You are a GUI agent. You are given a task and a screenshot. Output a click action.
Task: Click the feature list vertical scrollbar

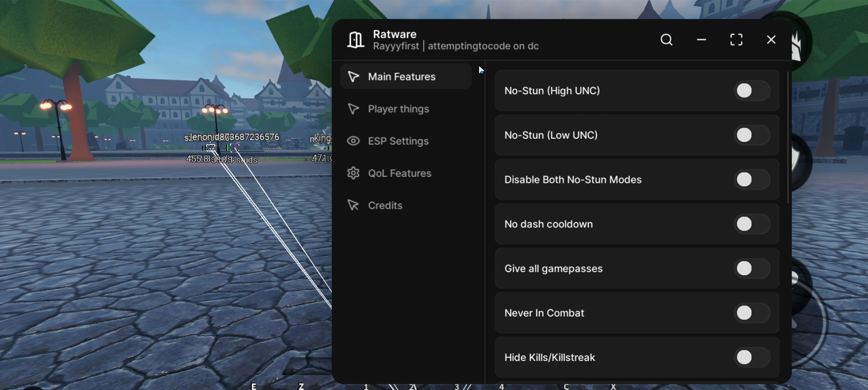coord(788,136)
